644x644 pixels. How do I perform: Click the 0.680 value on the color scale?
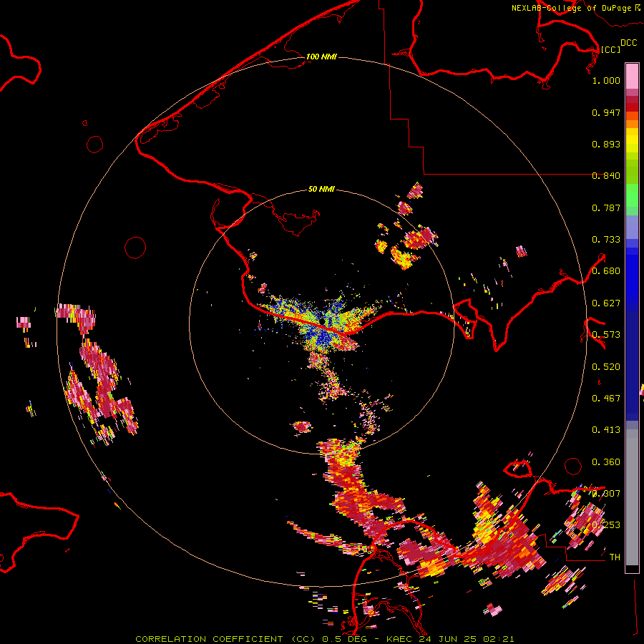[x=606, y=271]
